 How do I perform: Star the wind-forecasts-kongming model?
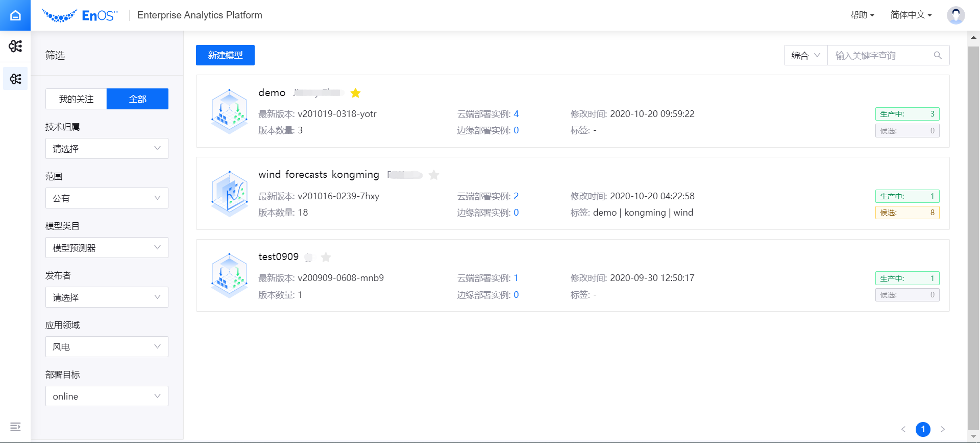pyautogui.click(x=434, y=175)
